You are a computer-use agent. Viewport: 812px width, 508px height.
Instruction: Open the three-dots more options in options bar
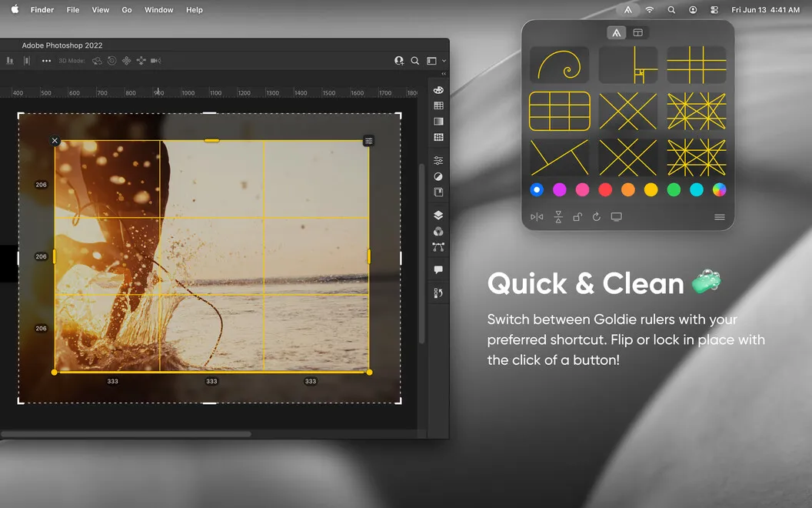pyautogui.click(x=47, y=61)
